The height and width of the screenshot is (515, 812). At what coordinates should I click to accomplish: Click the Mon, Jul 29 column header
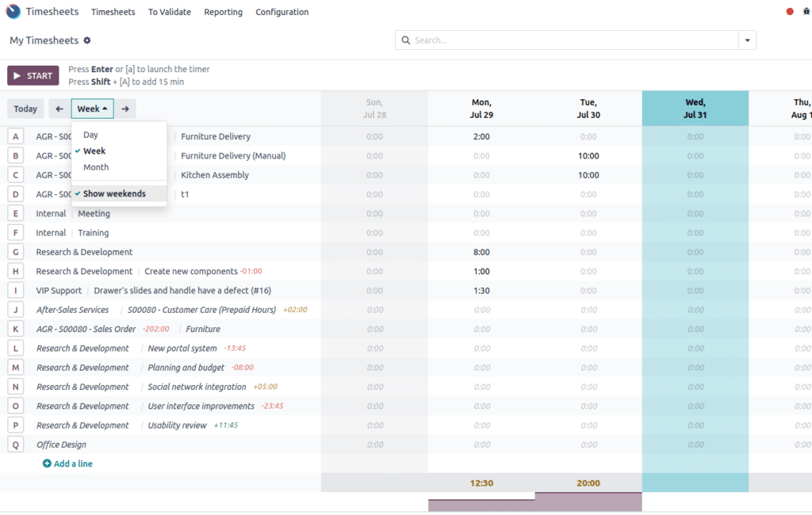pyautogui.click(x=481, y=109)
